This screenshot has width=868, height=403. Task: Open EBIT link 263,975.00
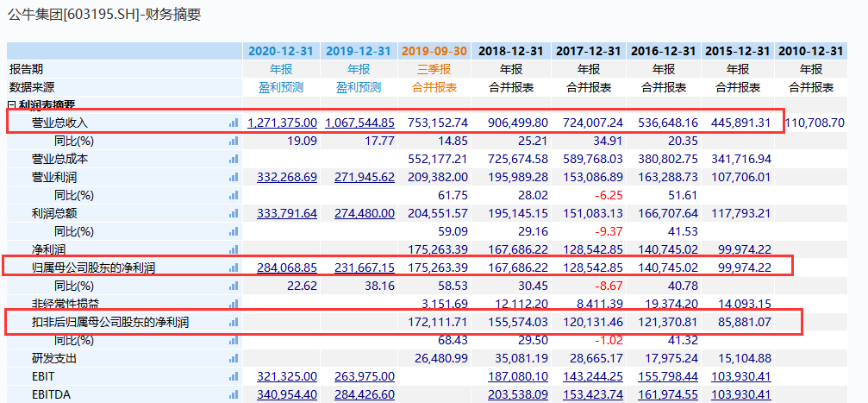click(x=365, y=376)
